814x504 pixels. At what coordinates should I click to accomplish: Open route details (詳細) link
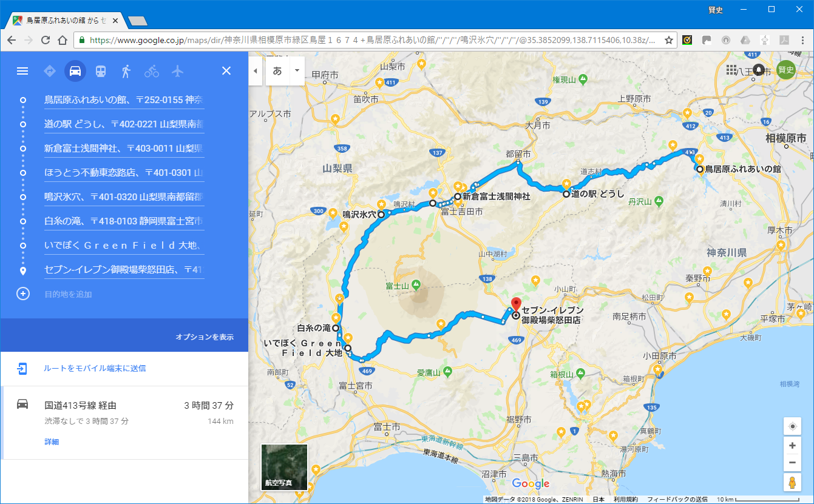coord(52,442)
